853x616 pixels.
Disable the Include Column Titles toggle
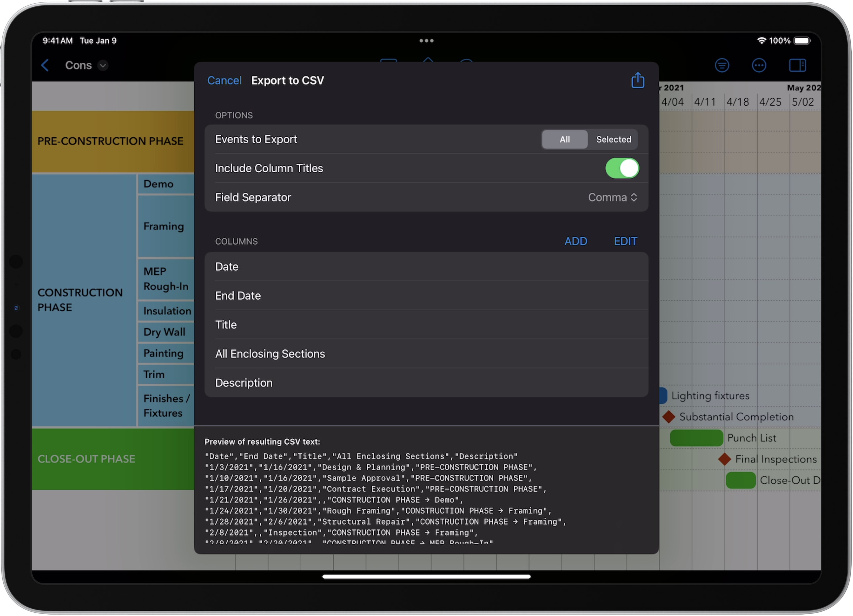point(622,168)
